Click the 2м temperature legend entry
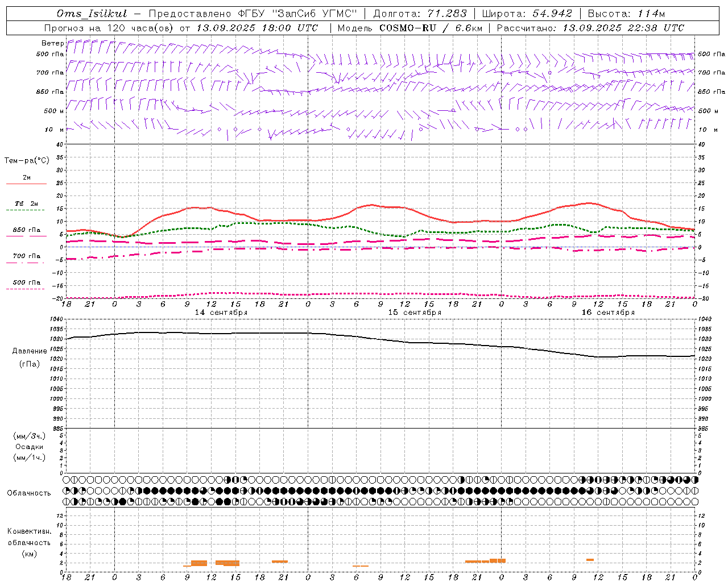 [27, 177]
